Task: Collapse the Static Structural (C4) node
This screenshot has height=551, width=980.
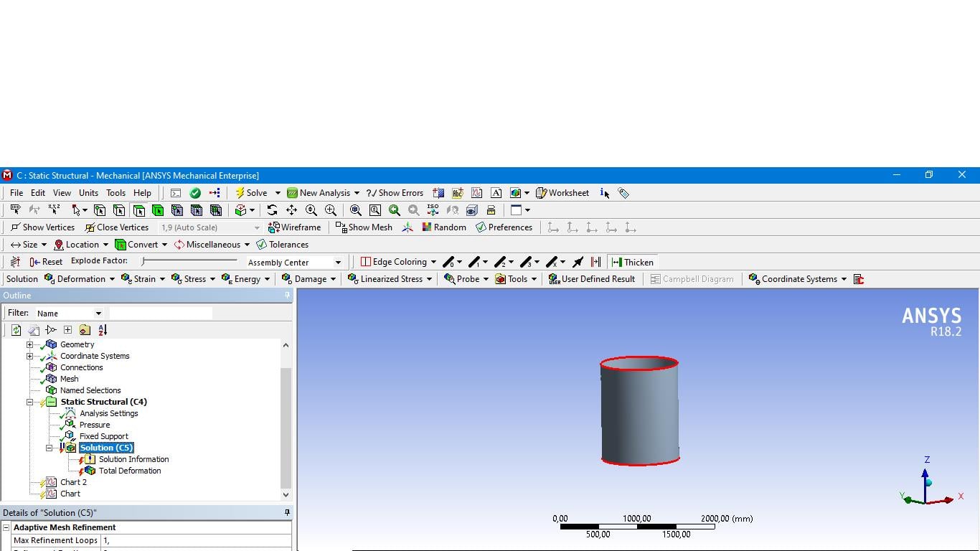Action: (29, 402)
